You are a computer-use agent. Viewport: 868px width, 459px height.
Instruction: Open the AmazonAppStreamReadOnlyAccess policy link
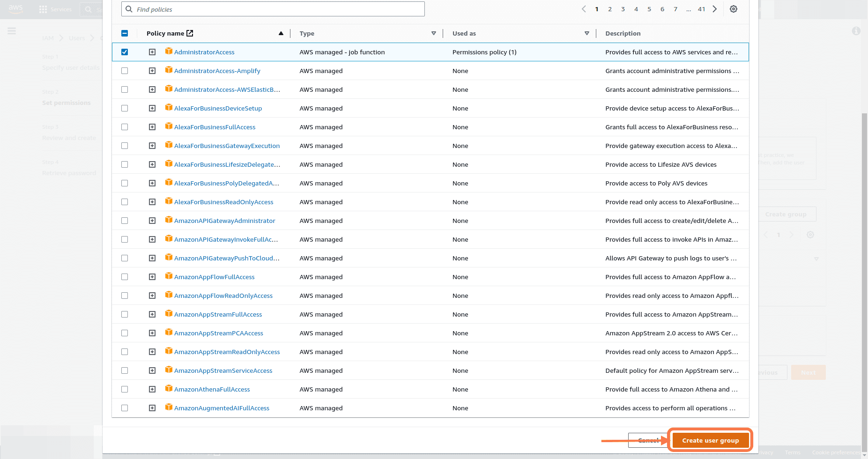227,352
